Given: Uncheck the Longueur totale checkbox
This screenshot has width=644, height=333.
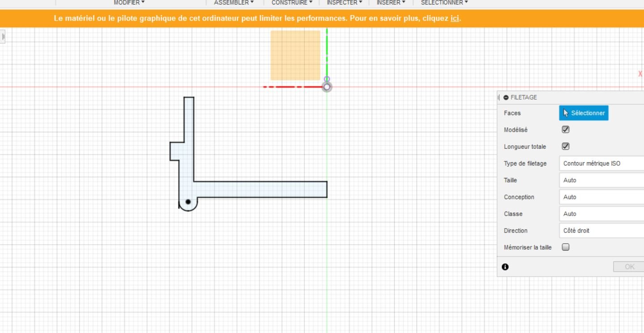Looking at the screenshot, I should 566,147.
